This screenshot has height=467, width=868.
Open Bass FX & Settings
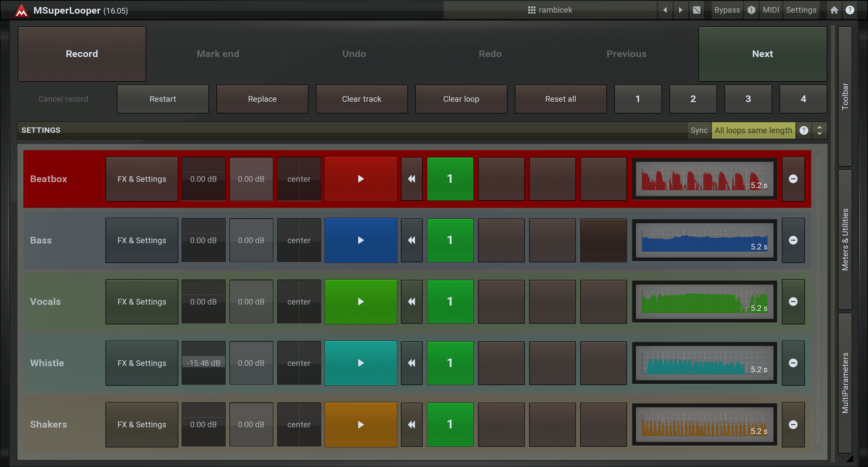[x=142, y=240]
